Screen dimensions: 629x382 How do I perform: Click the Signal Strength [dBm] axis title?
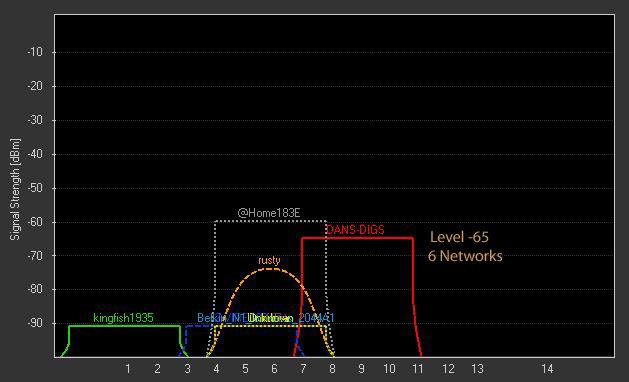(x=15, y=189)
